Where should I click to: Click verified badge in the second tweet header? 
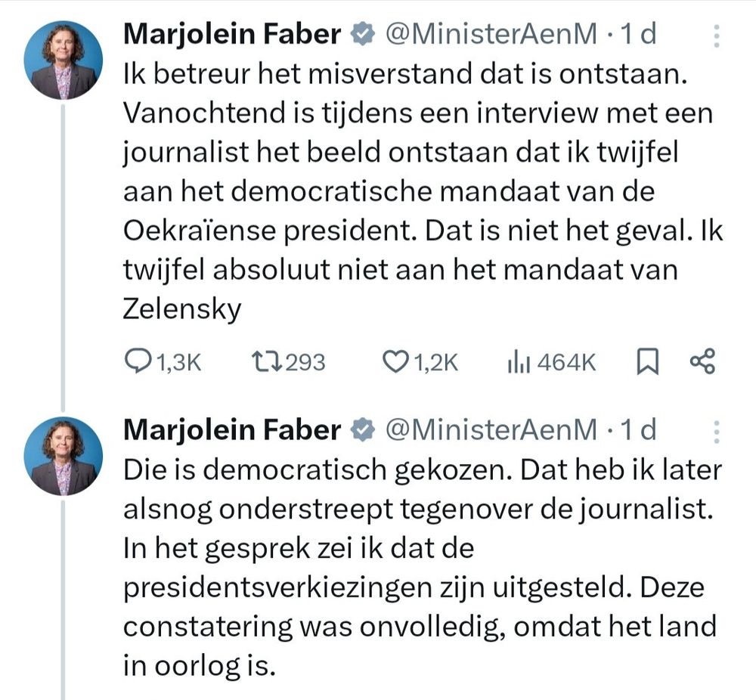pyautogui.click(x=363, y=430)
